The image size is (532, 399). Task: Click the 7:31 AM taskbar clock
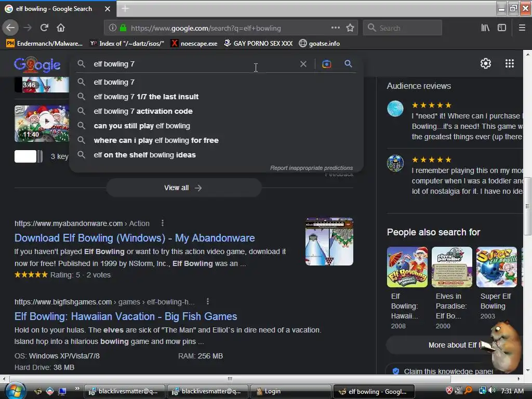512,391
